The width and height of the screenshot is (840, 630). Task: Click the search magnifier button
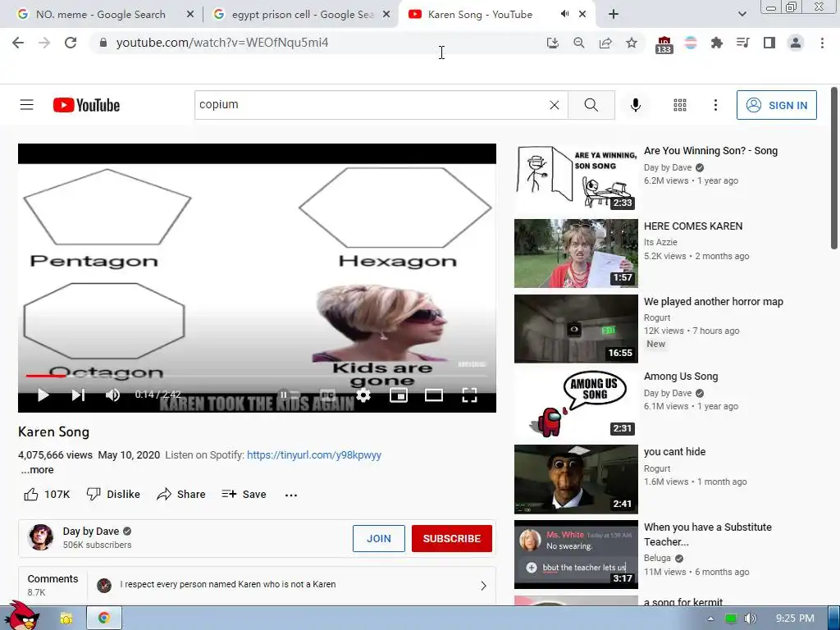(x=591, y=105)
